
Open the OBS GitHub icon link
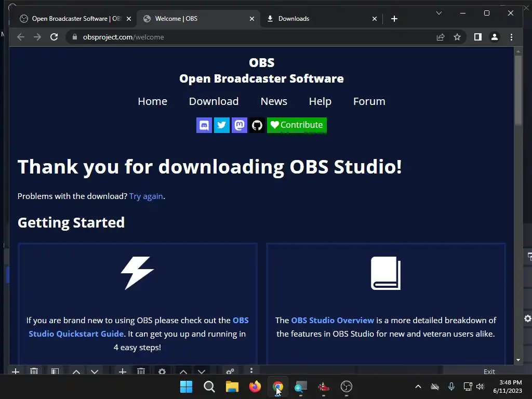(257, 125)
